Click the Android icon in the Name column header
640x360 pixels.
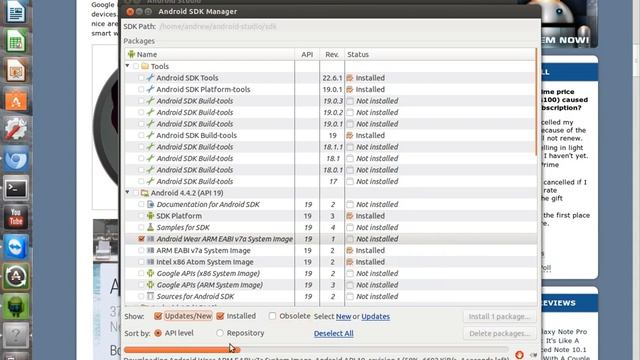click(131, 54)
